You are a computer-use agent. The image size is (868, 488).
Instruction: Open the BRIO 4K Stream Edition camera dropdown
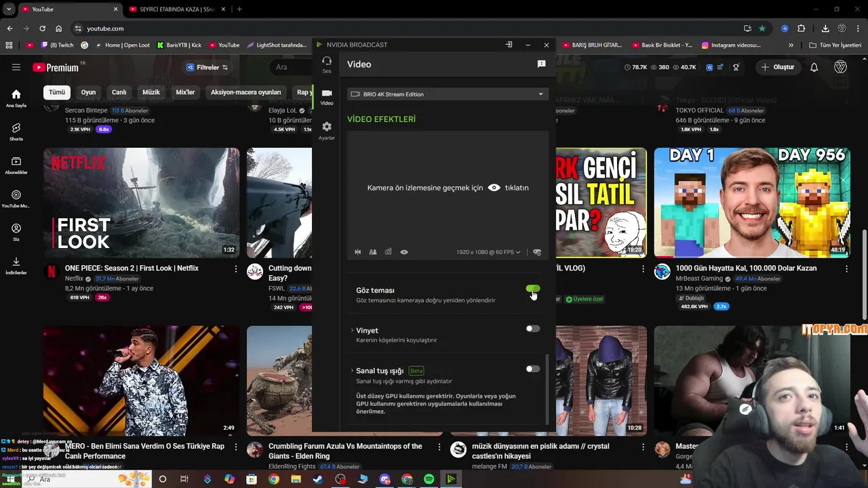tap(448, 94)
